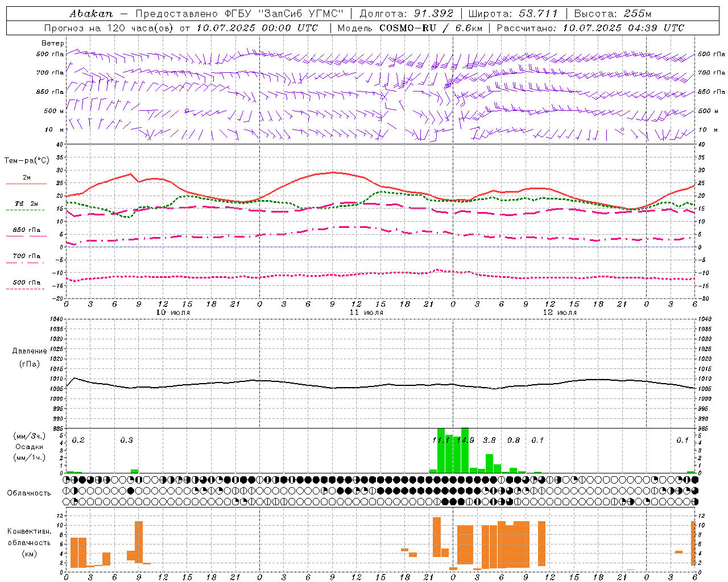The height and width of the screenshot is (582, 728).
Task: Click the "0.8" precipitation total value
Action: pos(514,440)
